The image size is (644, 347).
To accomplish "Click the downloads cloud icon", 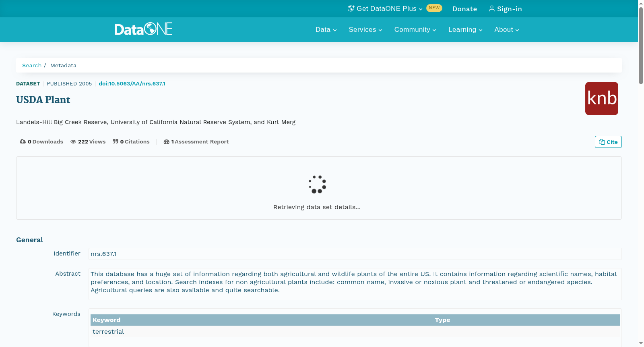I will (23, 141).
